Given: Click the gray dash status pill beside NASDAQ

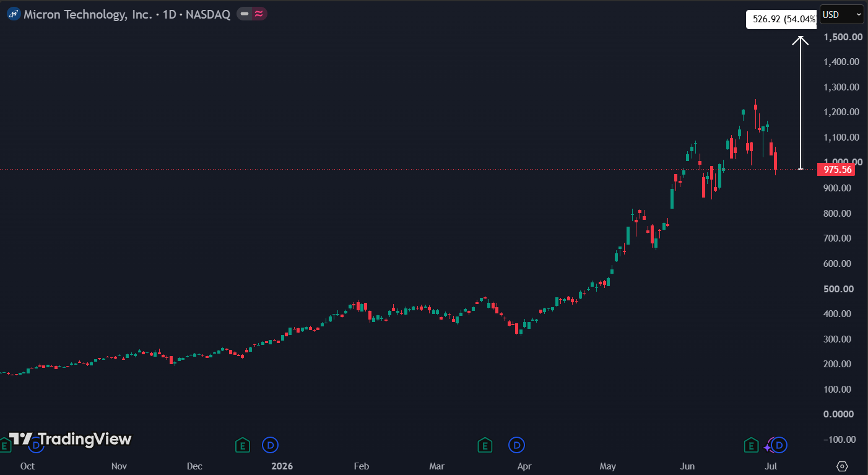Looking at the screenshot, I should tap(245, 14).
